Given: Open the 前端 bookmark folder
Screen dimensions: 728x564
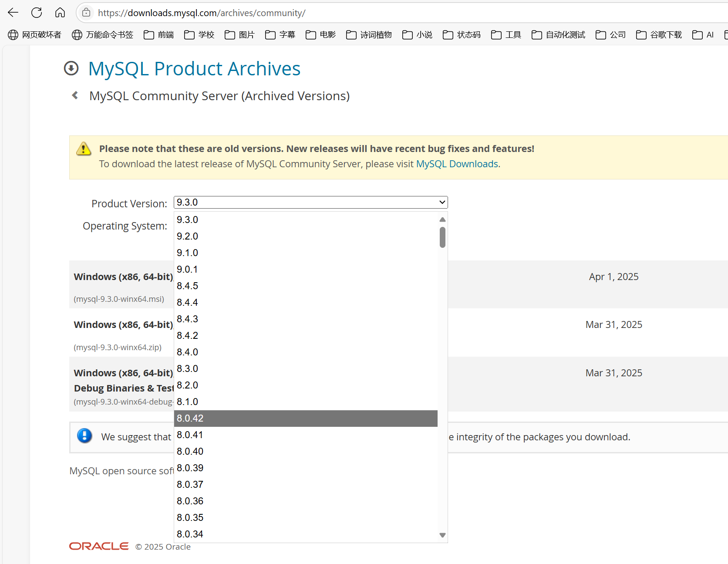Looking at the screenshot, I should (x=159, y=35).
